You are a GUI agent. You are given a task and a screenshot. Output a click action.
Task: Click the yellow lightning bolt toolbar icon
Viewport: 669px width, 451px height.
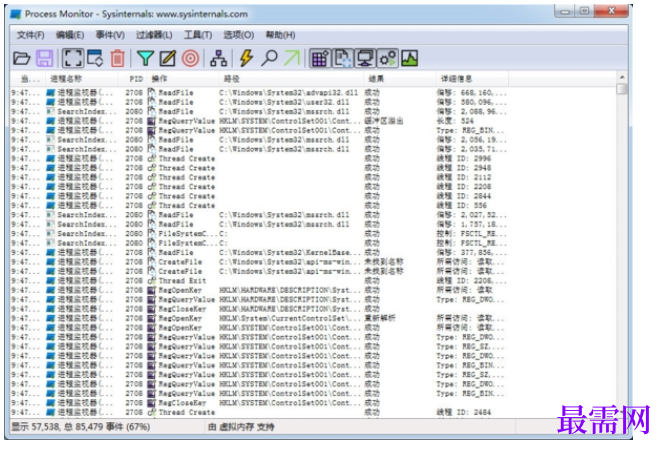(x=246, y=58)
